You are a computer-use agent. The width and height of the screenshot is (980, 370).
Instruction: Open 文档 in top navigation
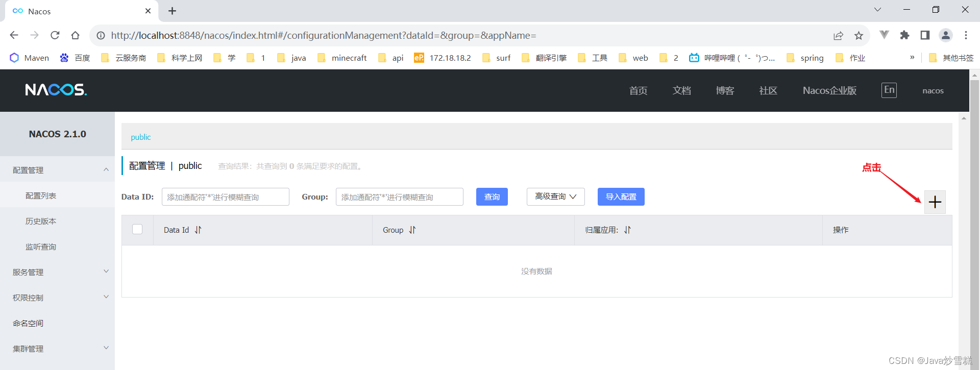coord(681,90)
